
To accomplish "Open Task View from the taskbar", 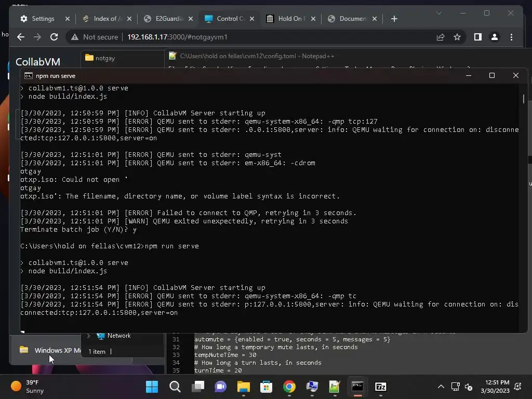I will pos(198,387).
